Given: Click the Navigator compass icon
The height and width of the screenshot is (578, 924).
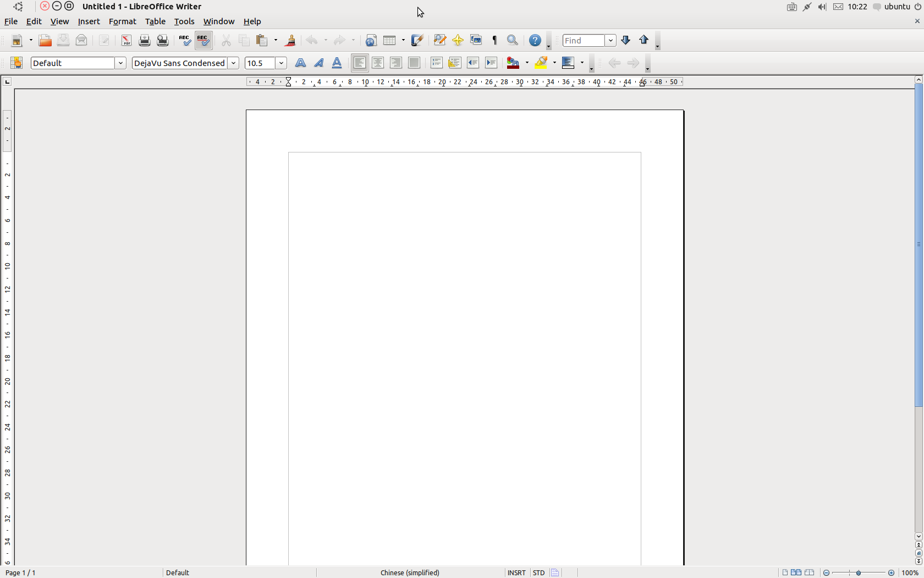Looking at the screenshot, I should pyautogui.click(x=458, y=41).
